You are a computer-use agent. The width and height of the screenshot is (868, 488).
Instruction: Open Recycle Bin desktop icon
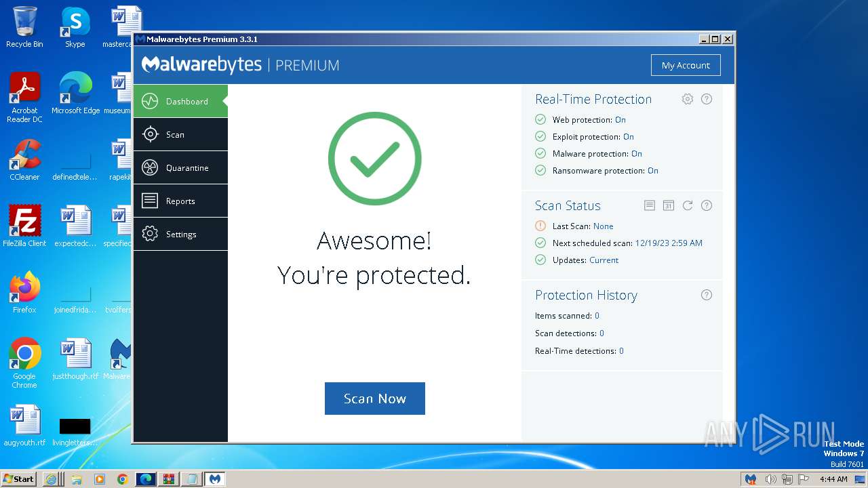click(24, 27)
